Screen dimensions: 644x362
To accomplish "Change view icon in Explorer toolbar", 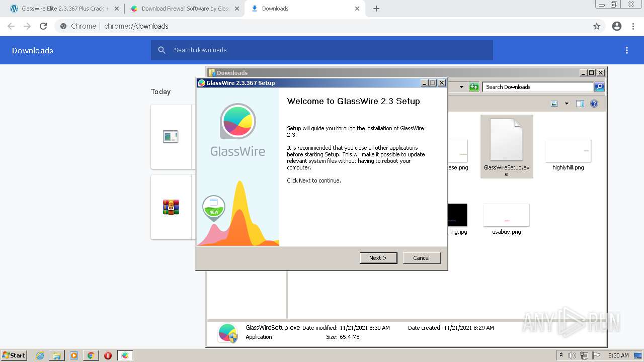I will tap(554, 104).
